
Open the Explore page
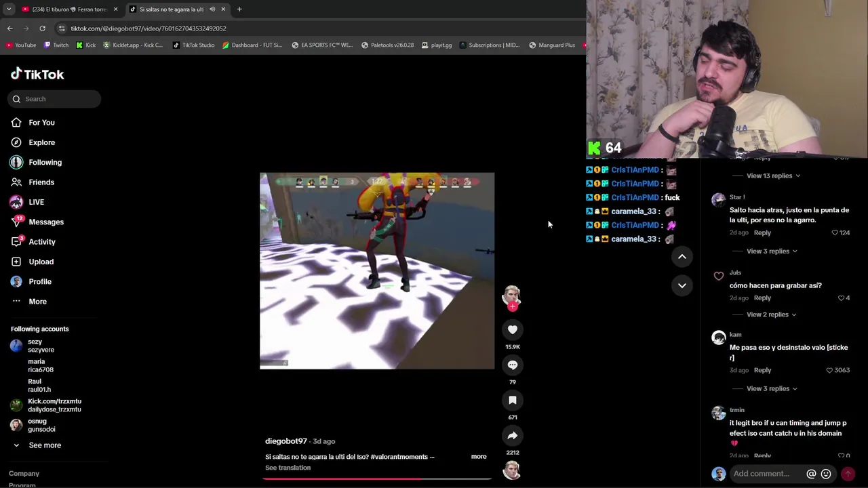click(x=41, y=142)
